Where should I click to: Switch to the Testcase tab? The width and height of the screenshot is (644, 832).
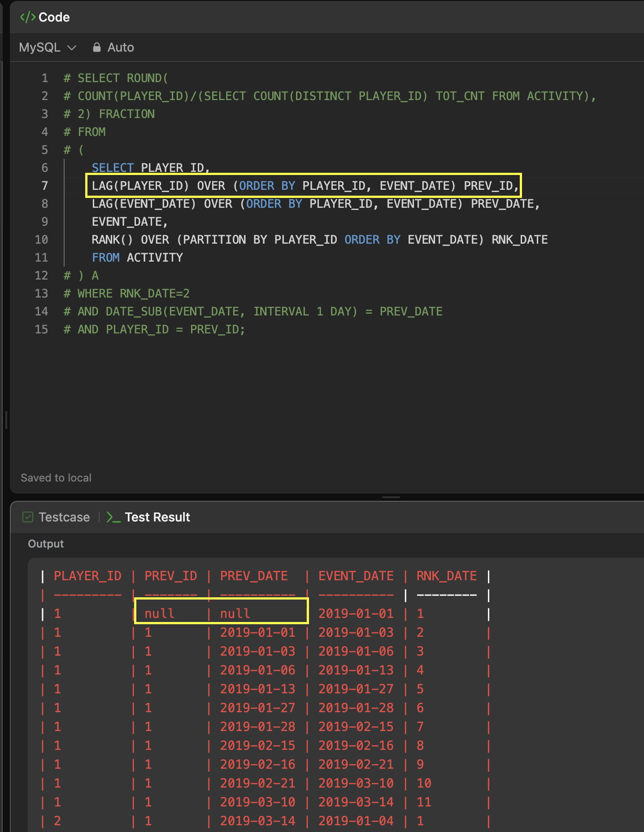click(64, 517)
